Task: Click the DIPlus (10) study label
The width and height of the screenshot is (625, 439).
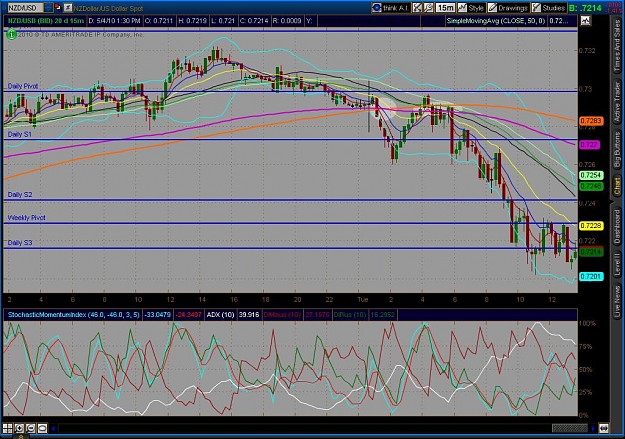Action: (350, 315)
